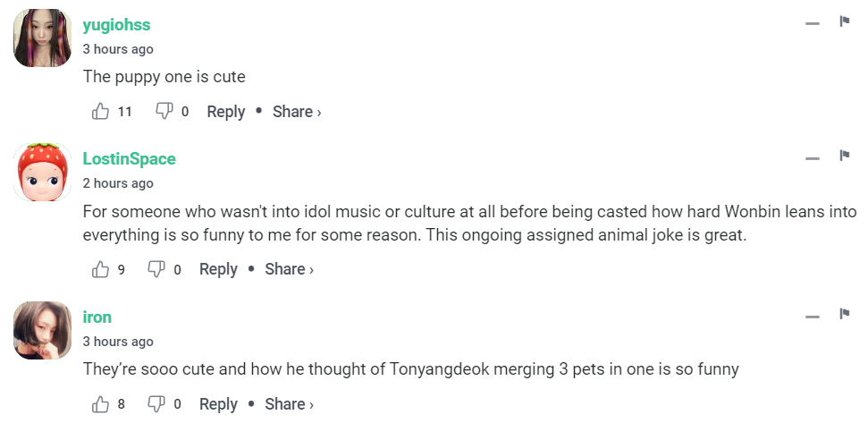
Task: Downvote yugiohss's comment
Action: [x=164, y=112]
